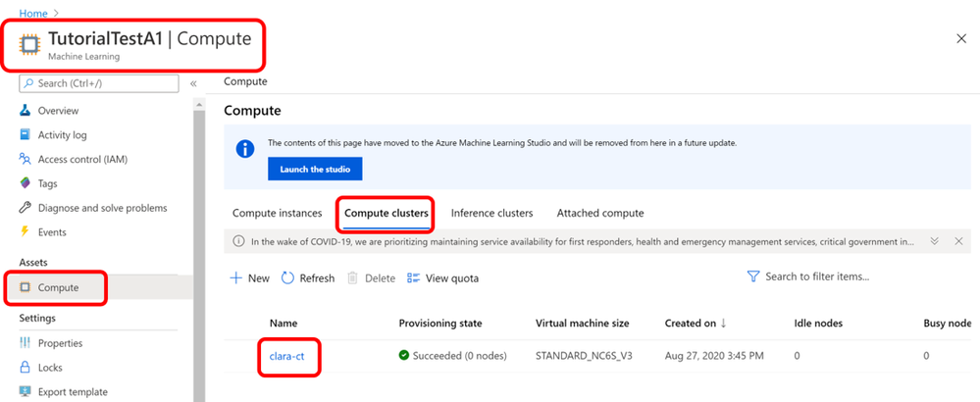Select the Compute chip icon in sidebar
The width and height of the screenshot is (980, 402).
[25, 287]
